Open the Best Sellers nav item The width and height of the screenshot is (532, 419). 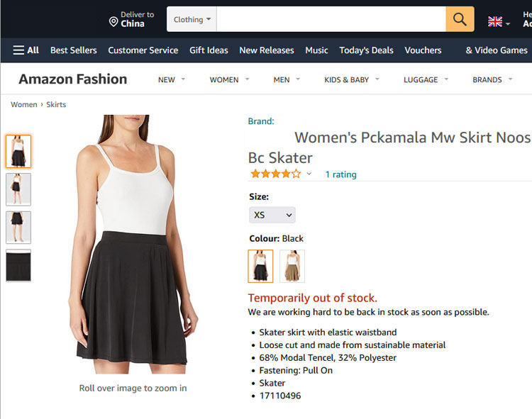pos(74,50)
